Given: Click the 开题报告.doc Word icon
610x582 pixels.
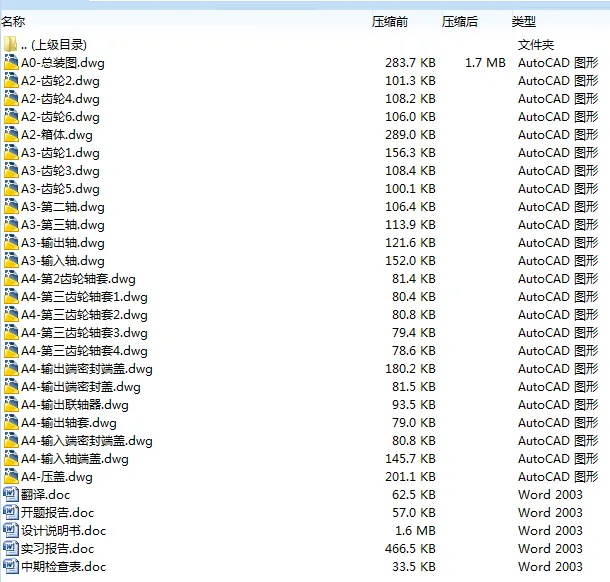Looking at the screenshot, I should tap(11, 512).
